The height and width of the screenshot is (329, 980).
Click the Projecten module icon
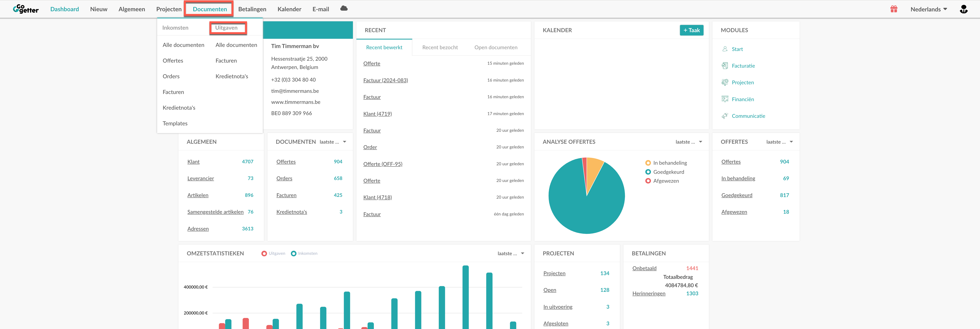[725, 83]
